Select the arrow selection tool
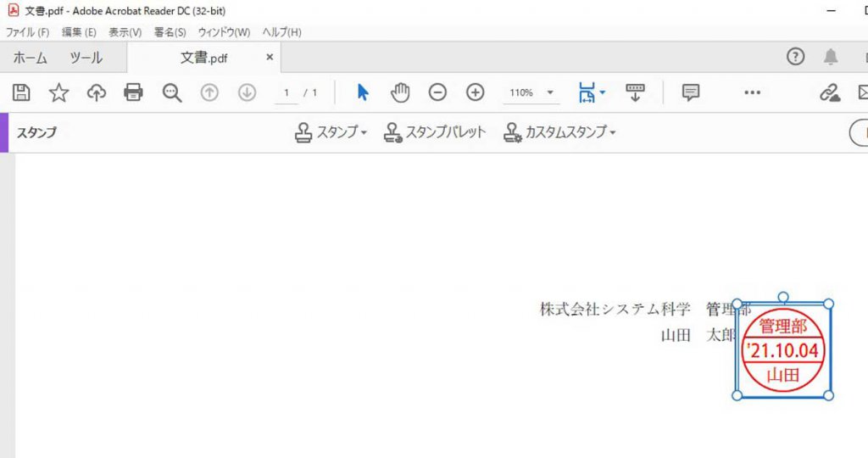 click(x=363, y=92)
